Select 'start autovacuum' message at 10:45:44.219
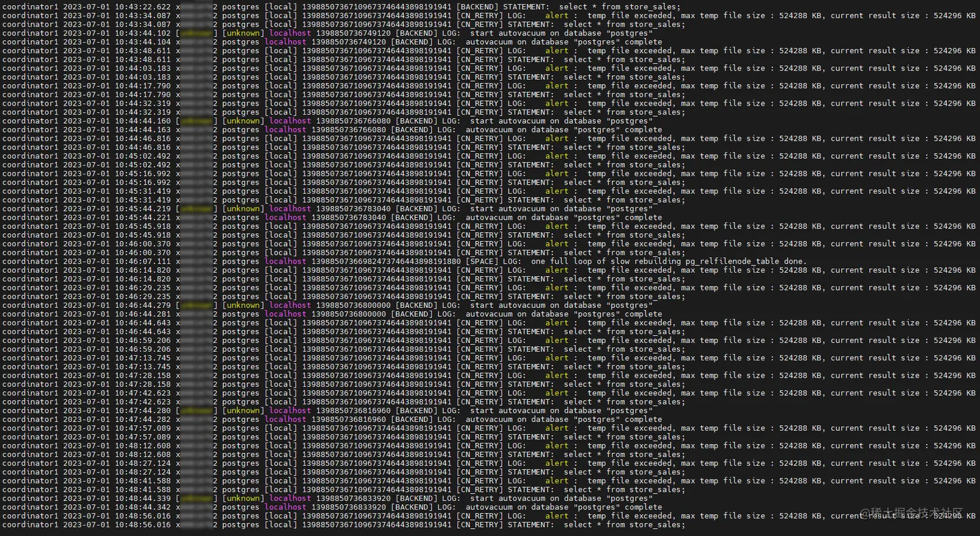This screenshot has height=536, width=980. [561, 209]
